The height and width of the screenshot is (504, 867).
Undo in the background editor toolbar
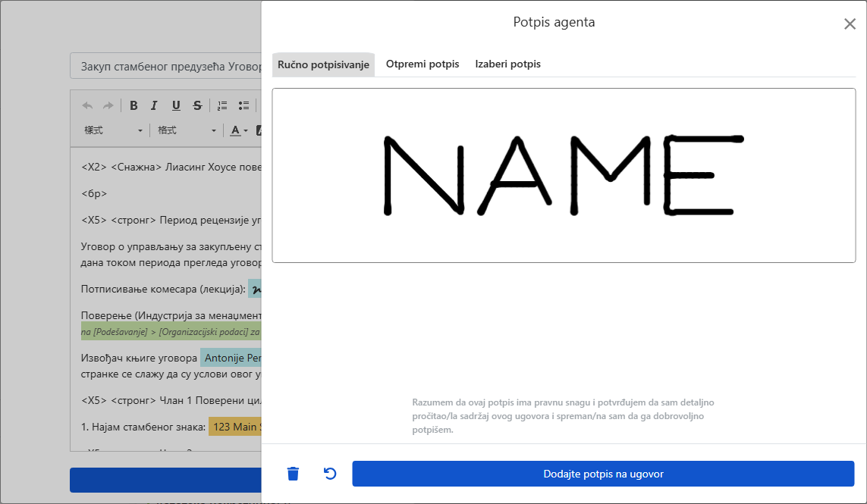click(87, 105)
